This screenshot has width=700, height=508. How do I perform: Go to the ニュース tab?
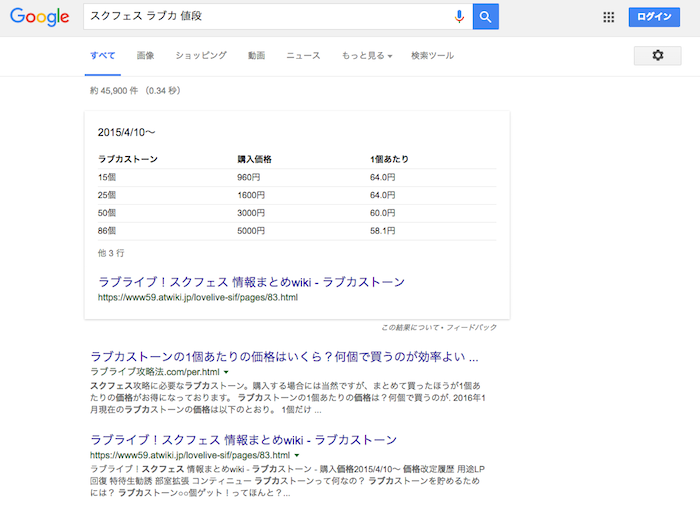pos(303,56)
